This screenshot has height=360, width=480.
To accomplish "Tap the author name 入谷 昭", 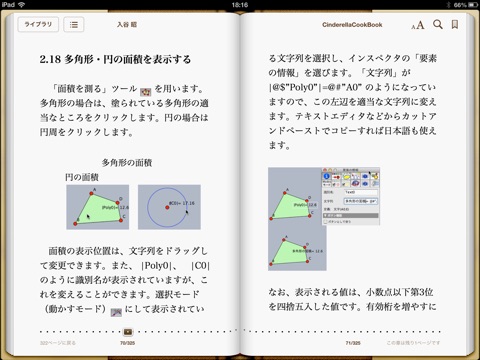I will [127, 25].
